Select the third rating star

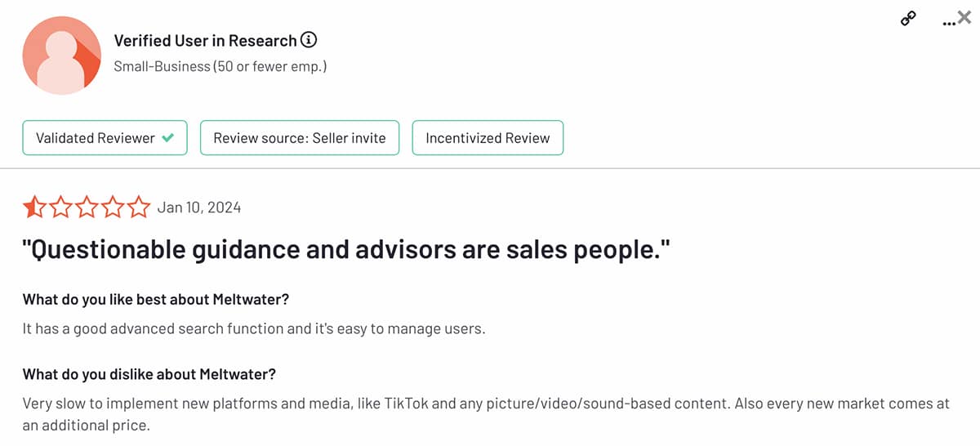[x=87, y=207]
